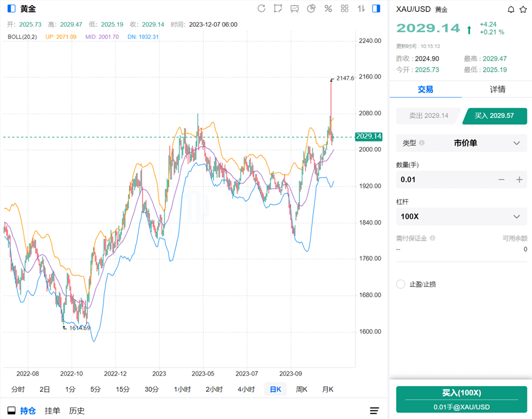Switch to the 详情 tab
Screen dimensions: 532x419
pos(497,89)
